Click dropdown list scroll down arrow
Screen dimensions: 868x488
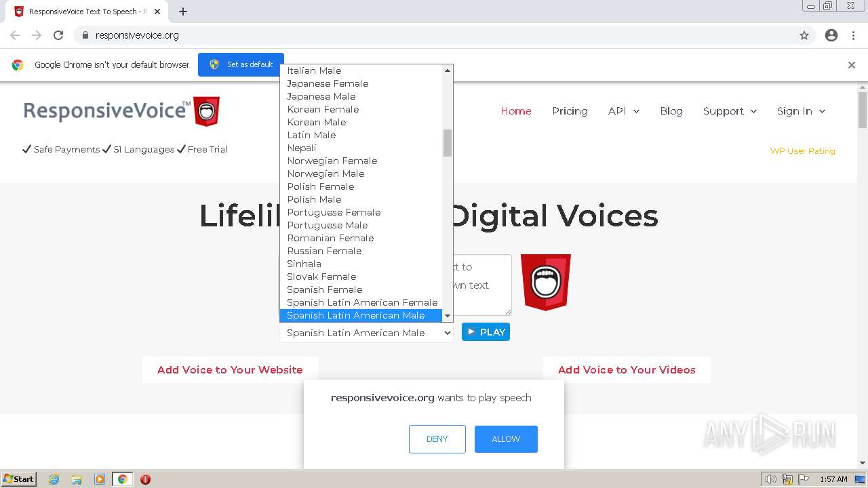(448, 316)
